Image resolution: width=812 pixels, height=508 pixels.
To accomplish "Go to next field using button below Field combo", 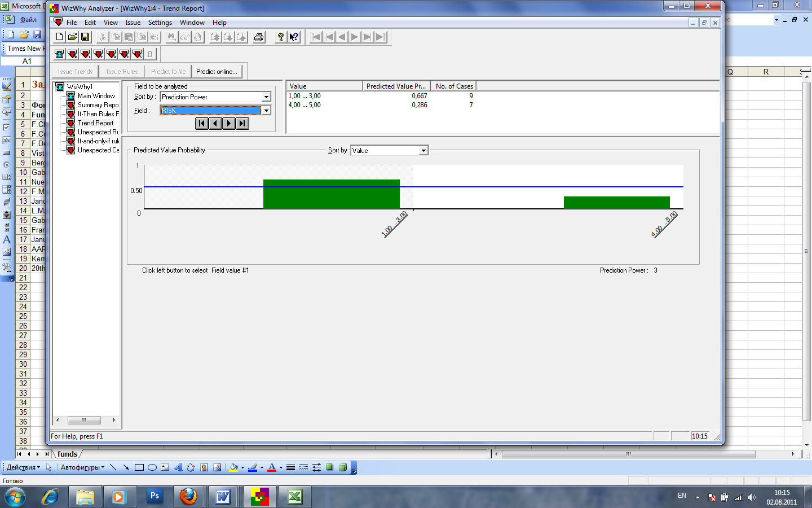I will [229, 123].
